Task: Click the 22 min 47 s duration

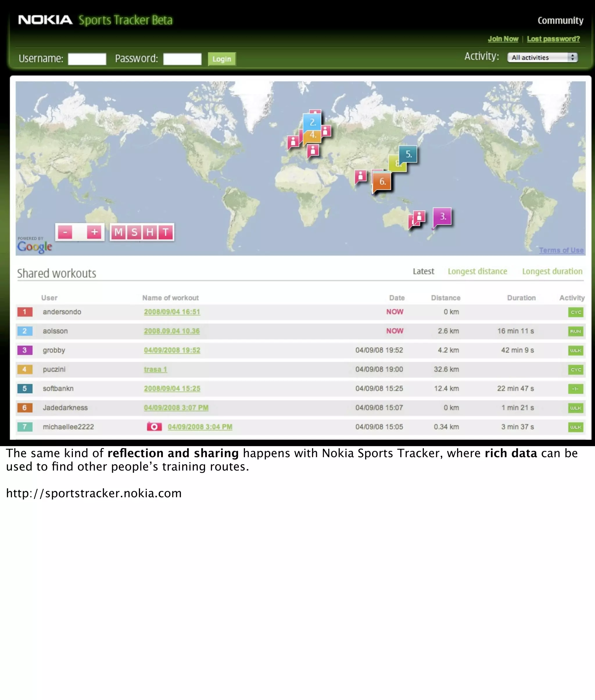Action: (x=515, y=388)
